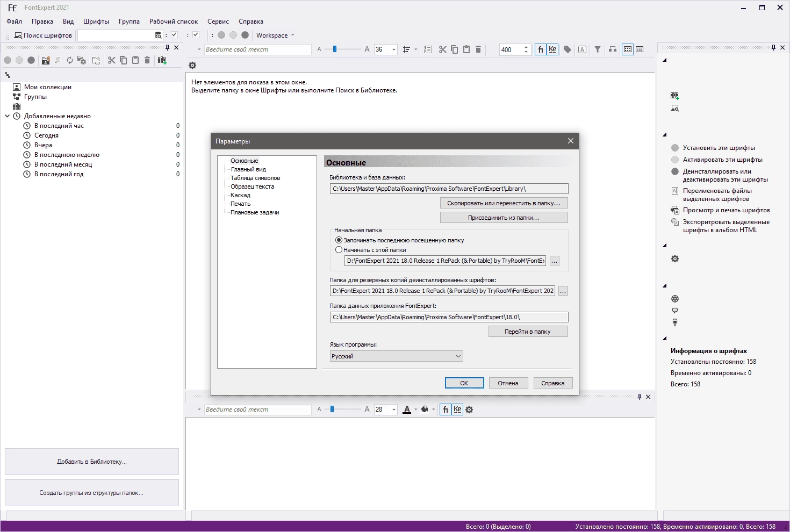Screen dimensions: 790x532
Task: Open the 'Шрифты' menu
Action: 96,21
